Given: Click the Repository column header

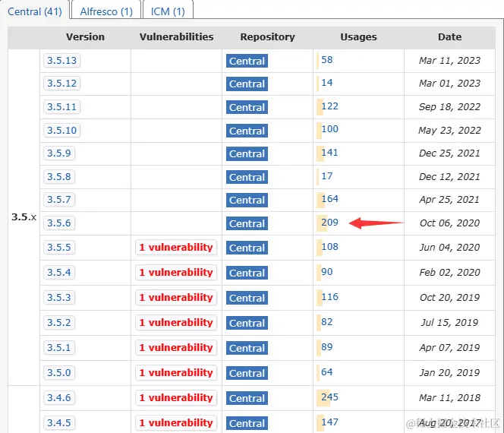Looking at the screenshot, I should click(267, 37).
